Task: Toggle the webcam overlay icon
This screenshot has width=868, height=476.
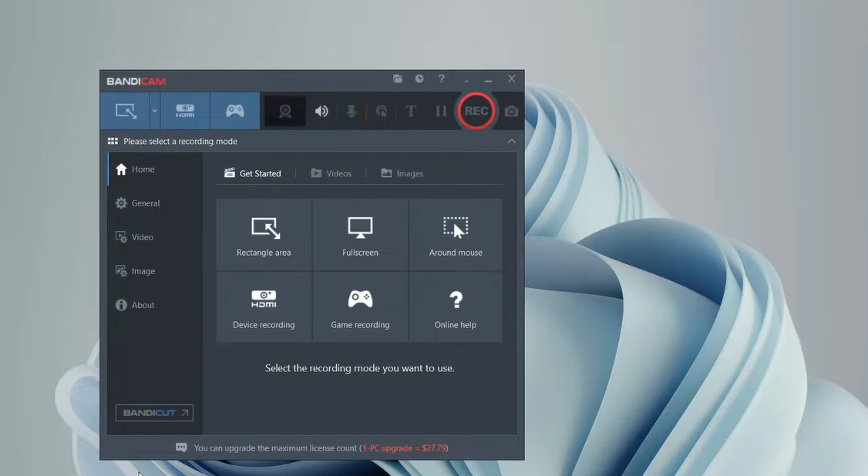Action: 285,111
